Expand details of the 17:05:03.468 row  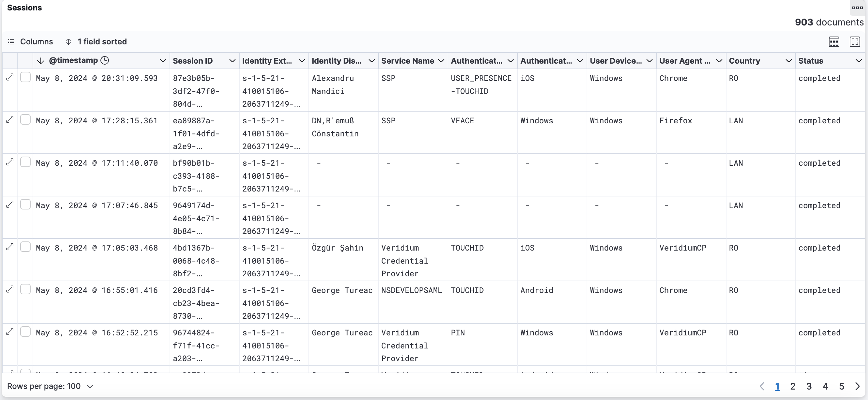point(10,247)
